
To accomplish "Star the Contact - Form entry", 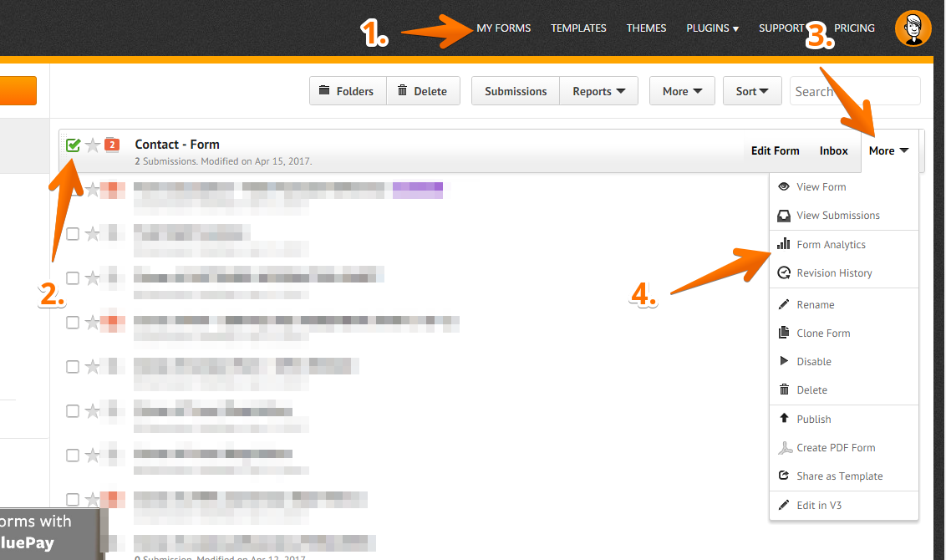I will (93, 145).
